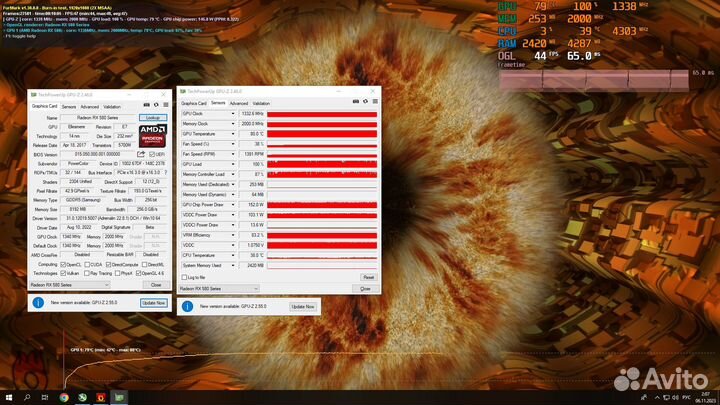
Task: Click AMD Radeon logo image
Action: [x=152, y=135]
